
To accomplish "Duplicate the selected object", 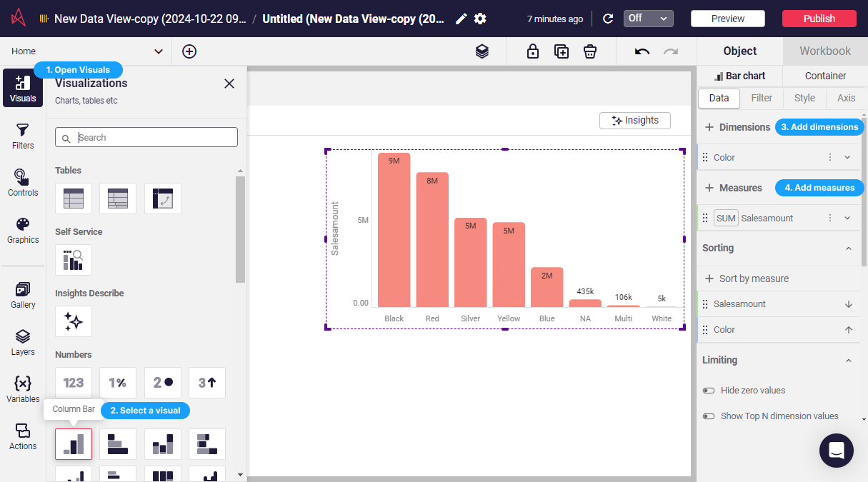I will [562, 51].
